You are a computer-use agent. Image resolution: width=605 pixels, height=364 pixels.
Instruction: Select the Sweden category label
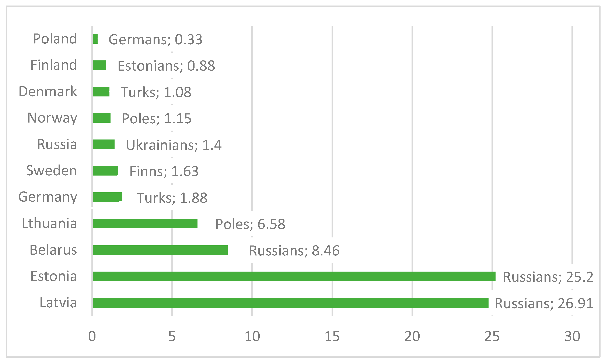point(52,170)
